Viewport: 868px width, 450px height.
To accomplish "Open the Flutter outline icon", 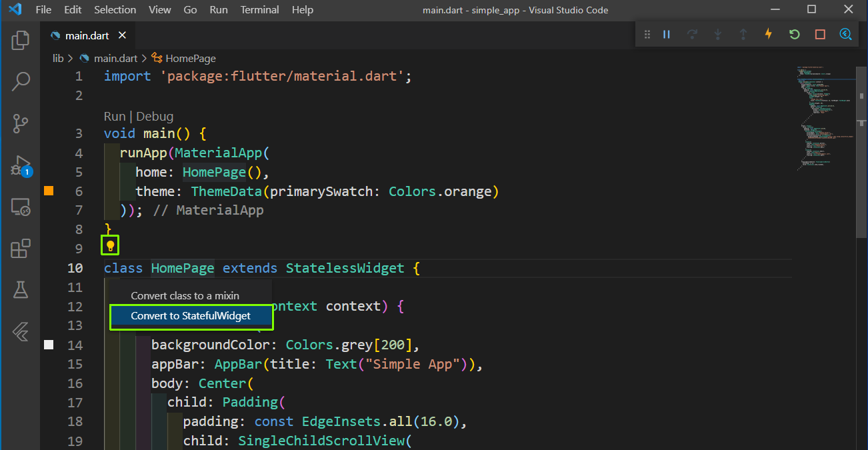I will [21, 331].
